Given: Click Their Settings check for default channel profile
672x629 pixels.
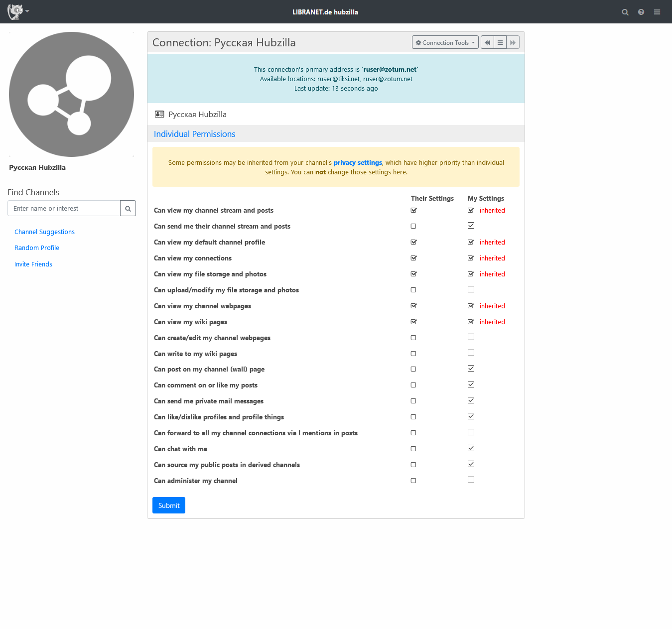Looking at the screenshot, I should point(413,242).
